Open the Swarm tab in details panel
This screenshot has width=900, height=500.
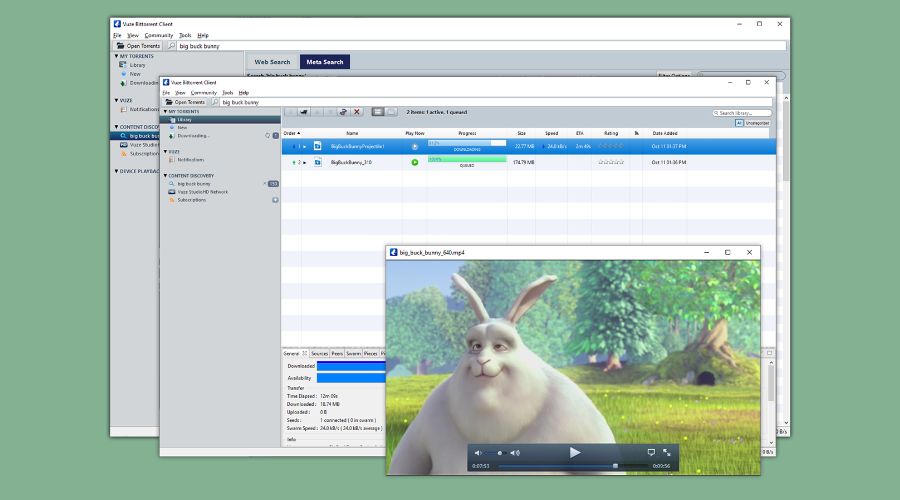point(354,354)
